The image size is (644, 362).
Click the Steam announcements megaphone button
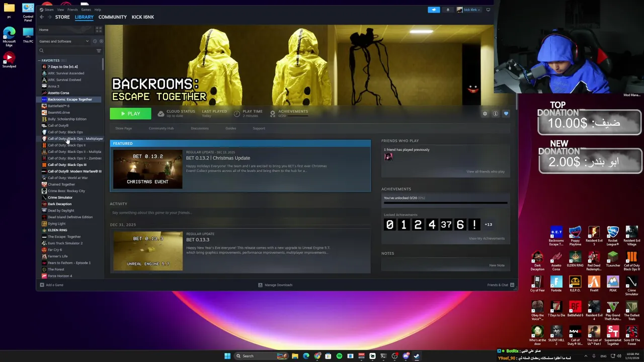434,10
